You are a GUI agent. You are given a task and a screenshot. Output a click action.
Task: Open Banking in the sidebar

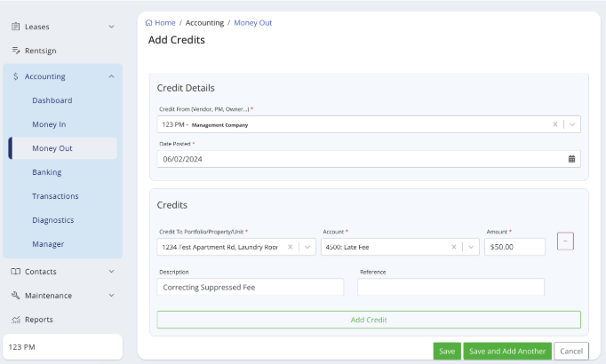[47, 172]
